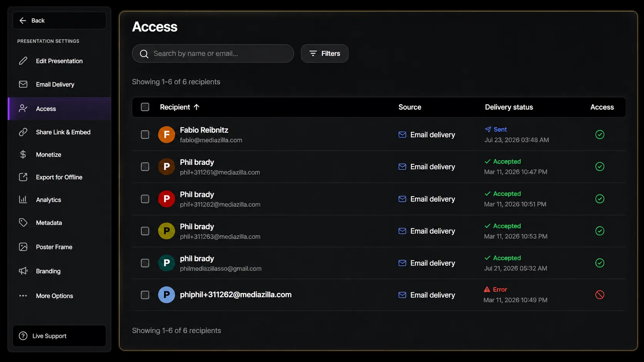Viewport: 644px width, 362px height.
Task: Click the pencil icon beside Edit Presentation
Action: 23,61
